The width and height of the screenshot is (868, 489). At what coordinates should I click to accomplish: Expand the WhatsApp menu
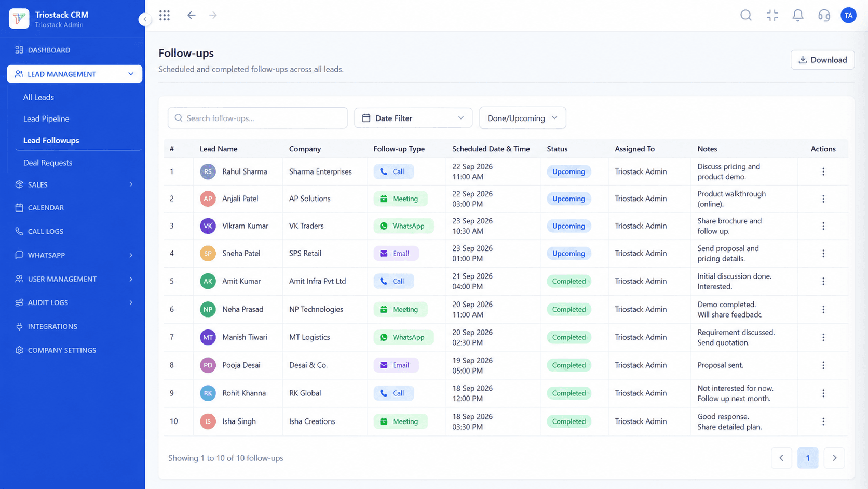[x=74, y=255]
